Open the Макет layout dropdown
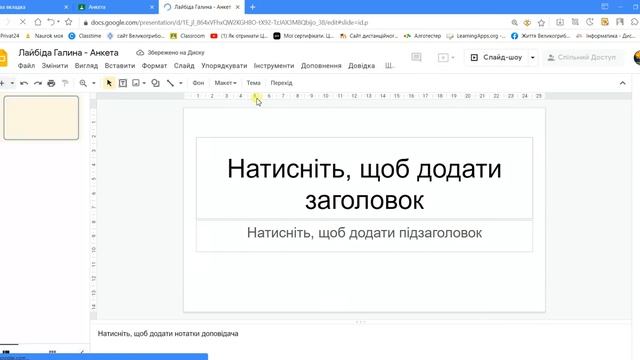The image size is (640, 360). [225, 83]
